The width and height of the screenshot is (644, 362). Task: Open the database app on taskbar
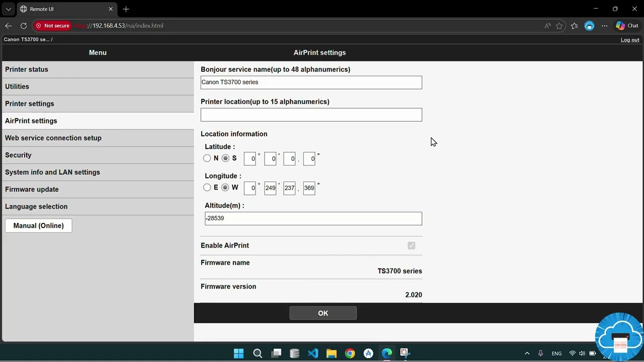coord(295,353)
